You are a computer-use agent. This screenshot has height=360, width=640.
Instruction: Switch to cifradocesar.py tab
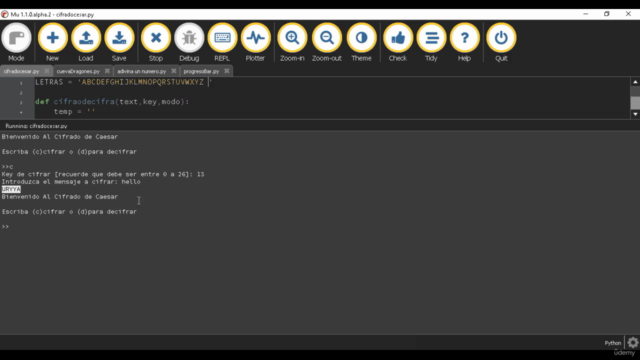[x=22, y=71]
